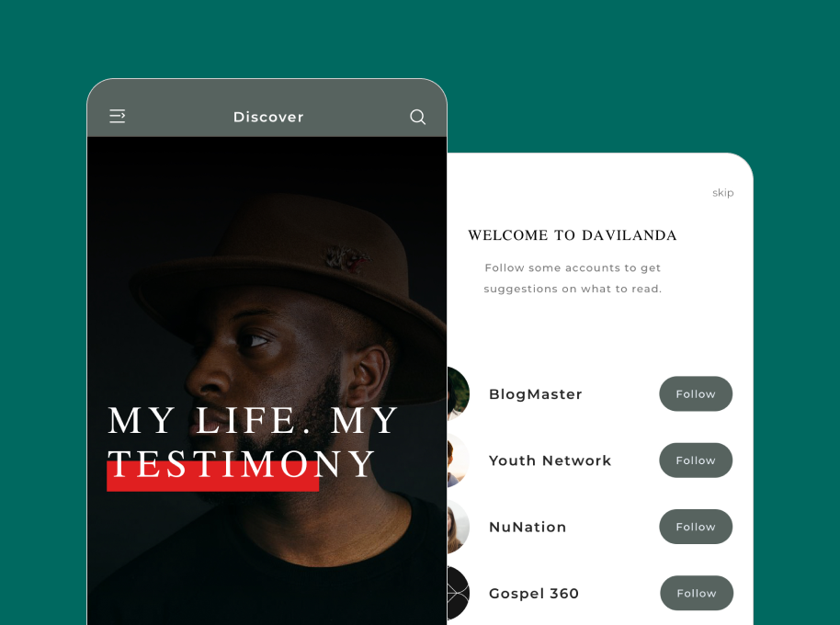Follow the Gospel 360 account
The image size is (840, 625).
click(697, 593)
